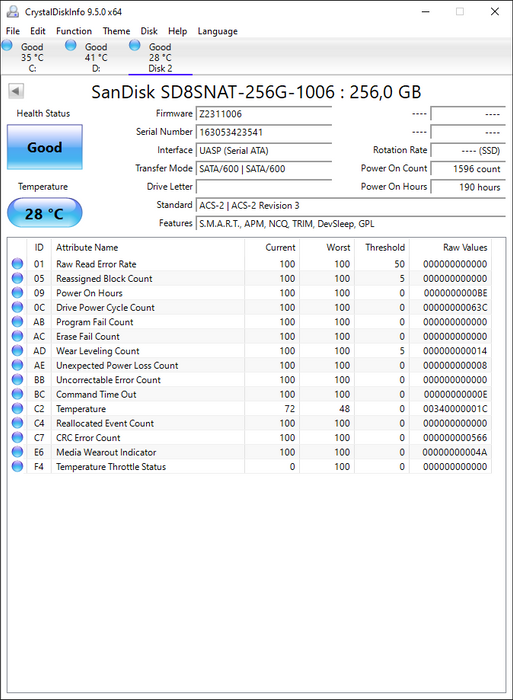Viewport: 513px width, 700px height.
Task: Close the CrystalDiskInfo window
Action: 495,12
